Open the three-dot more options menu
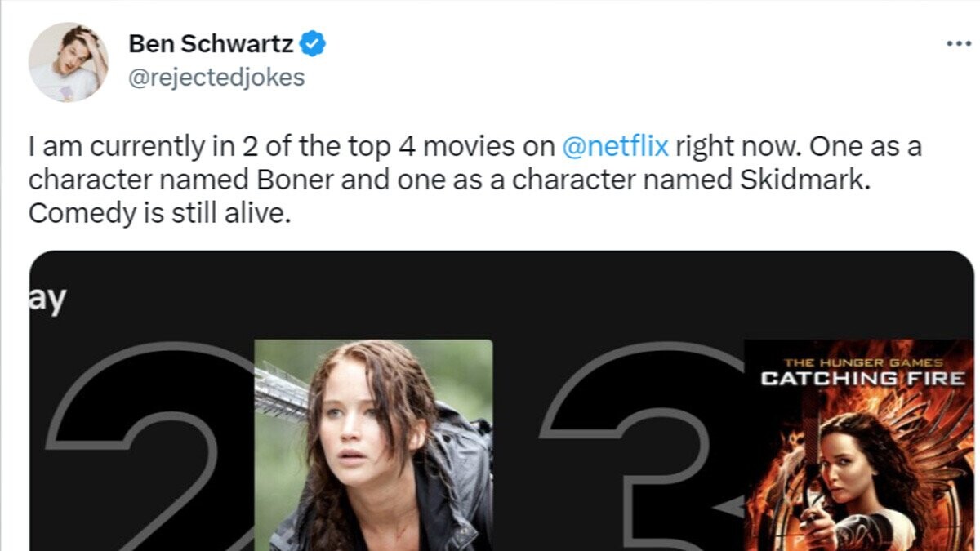Screen dimensions: 980x551 pos(958,43)
